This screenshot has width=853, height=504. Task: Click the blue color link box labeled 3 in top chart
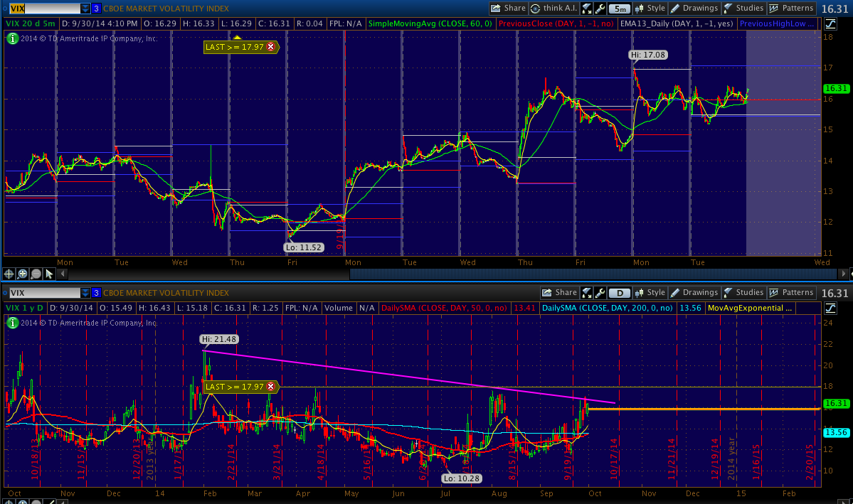(x=96, y=9)
